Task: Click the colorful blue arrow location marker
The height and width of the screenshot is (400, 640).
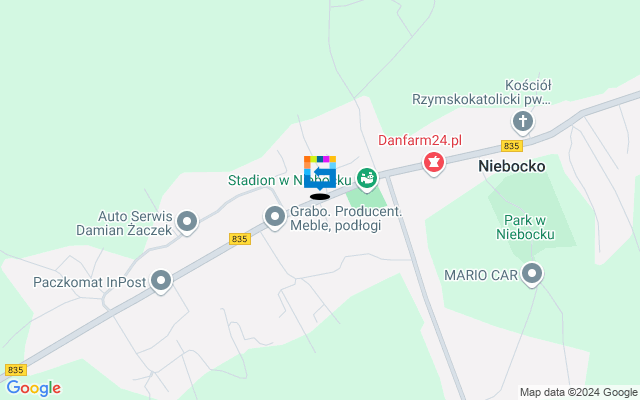Action: tap(320, 173)
